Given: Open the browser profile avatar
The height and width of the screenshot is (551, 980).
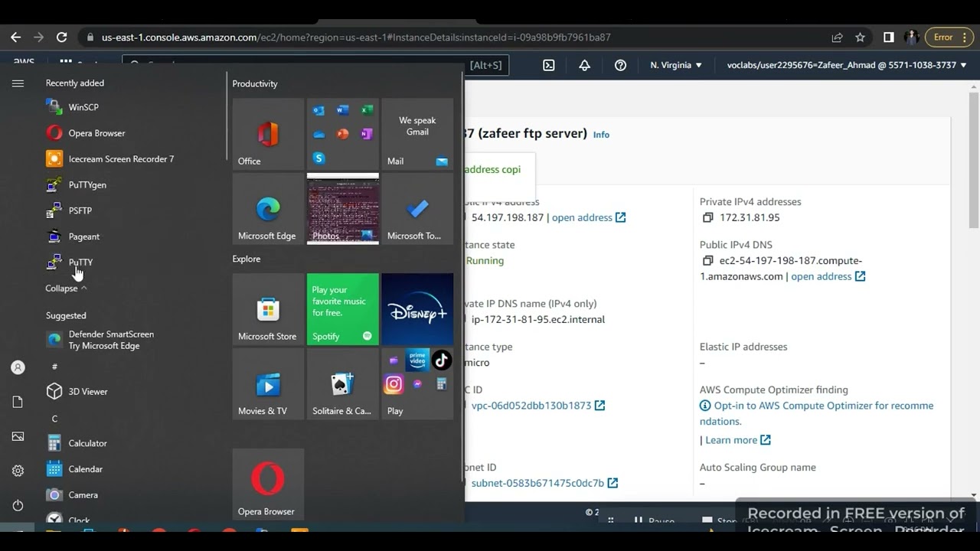Looking at the screenshot, I should coord(912,37).
